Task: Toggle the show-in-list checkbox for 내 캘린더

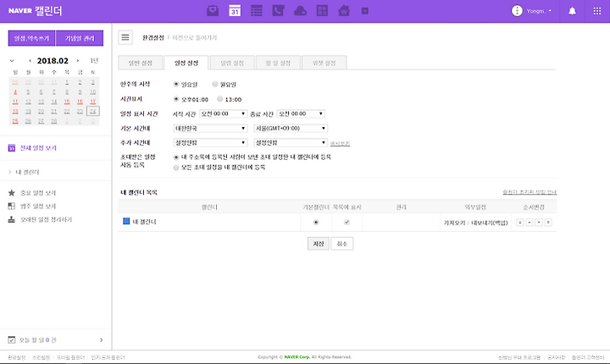Action: pos(347,223)
